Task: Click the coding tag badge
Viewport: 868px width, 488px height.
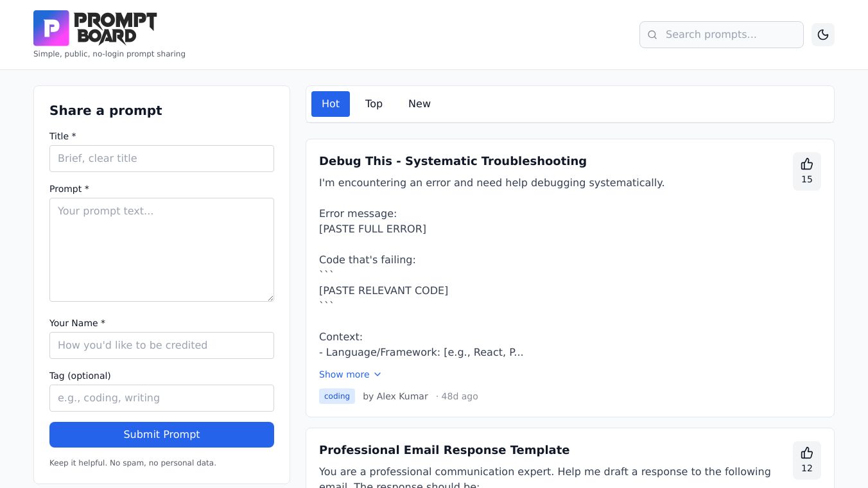Action: (x=337, y=396)
